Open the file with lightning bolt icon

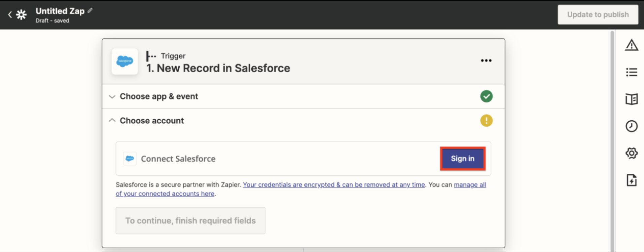click(632, 180)
